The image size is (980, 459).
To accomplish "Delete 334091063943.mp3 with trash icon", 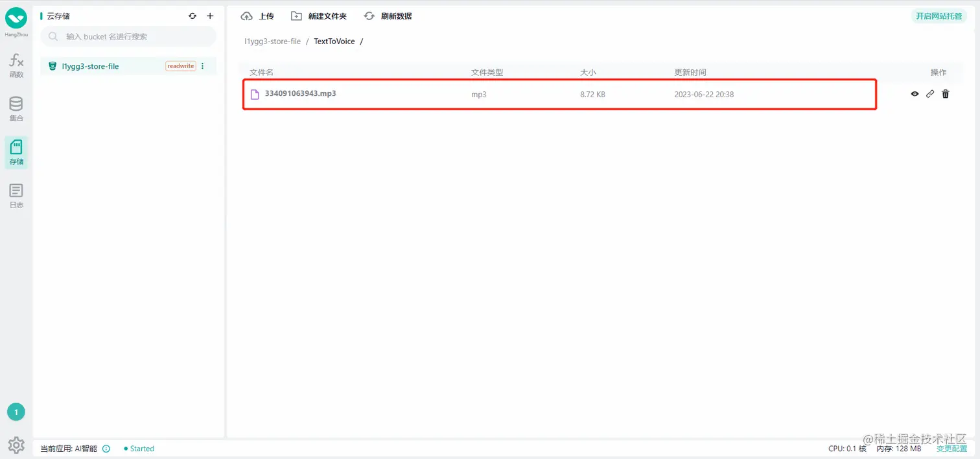I will pyautogui.click(x=946, y=94).
